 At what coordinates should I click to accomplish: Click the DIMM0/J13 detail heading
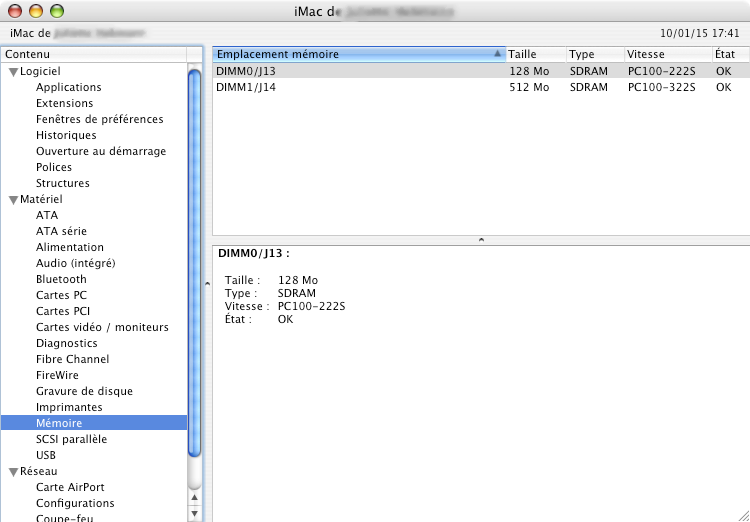coord(254,254)
